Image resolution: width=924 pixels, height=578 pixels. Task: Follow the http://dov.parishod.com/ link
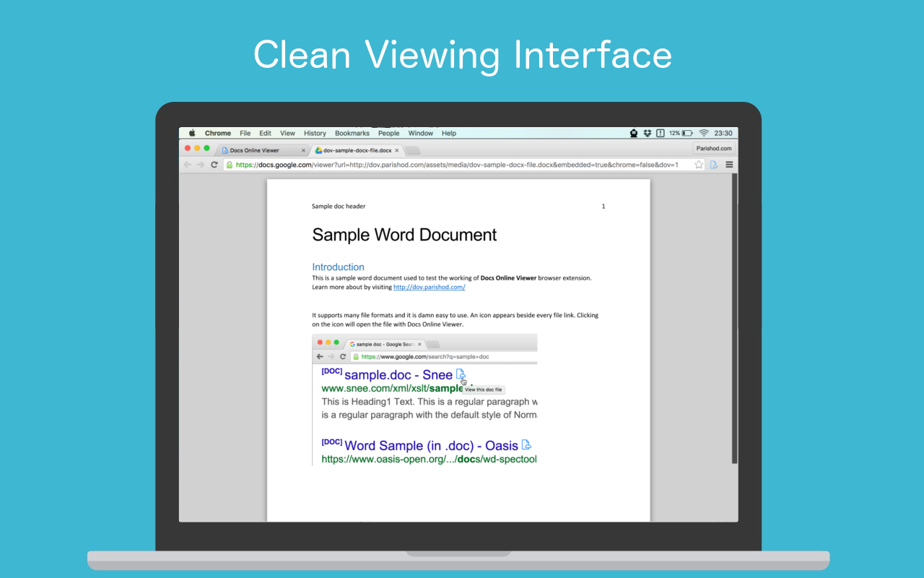(x=429, y=287)
